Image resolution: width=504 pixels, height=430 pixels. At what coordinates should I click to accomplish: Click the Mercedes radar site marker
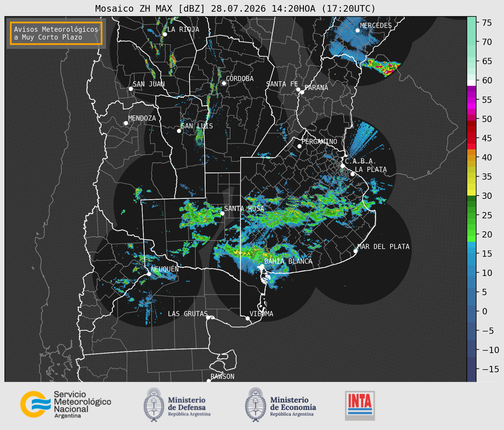point(358,30)
